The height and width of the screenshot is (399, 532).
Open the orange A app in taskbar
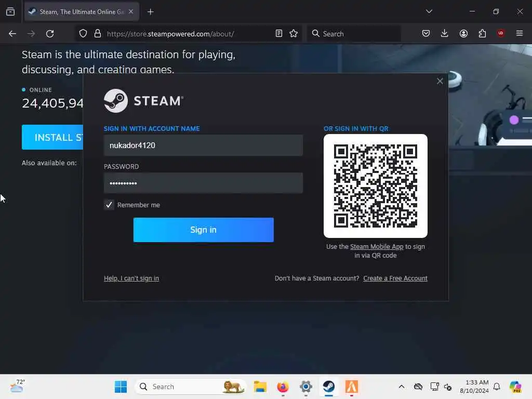click(x=352, y=387)
